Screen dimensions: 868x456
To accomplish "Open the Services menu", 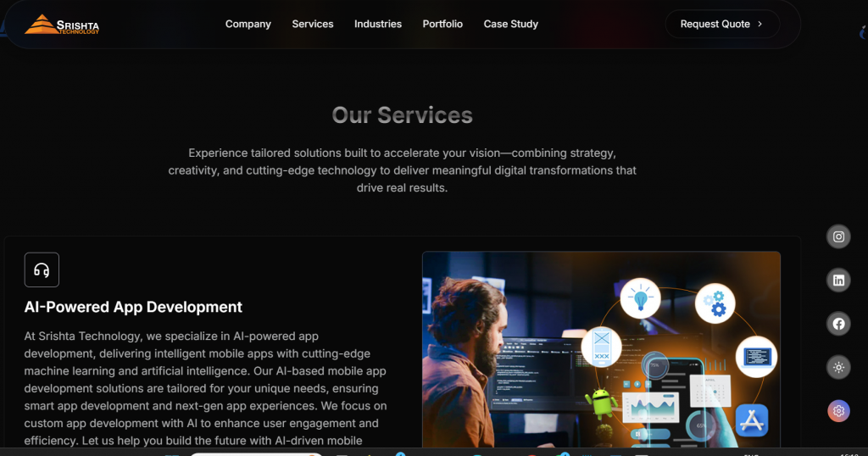I will [x=313, y=24].
